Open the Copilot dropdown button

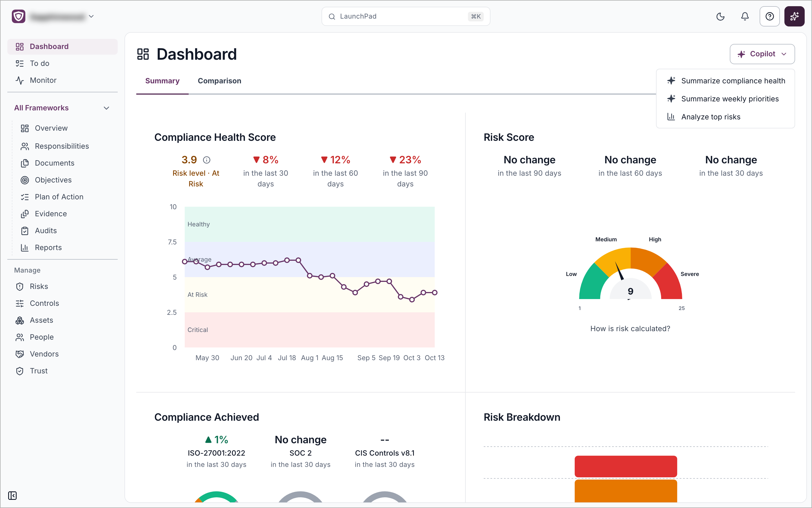pos(762,54)
